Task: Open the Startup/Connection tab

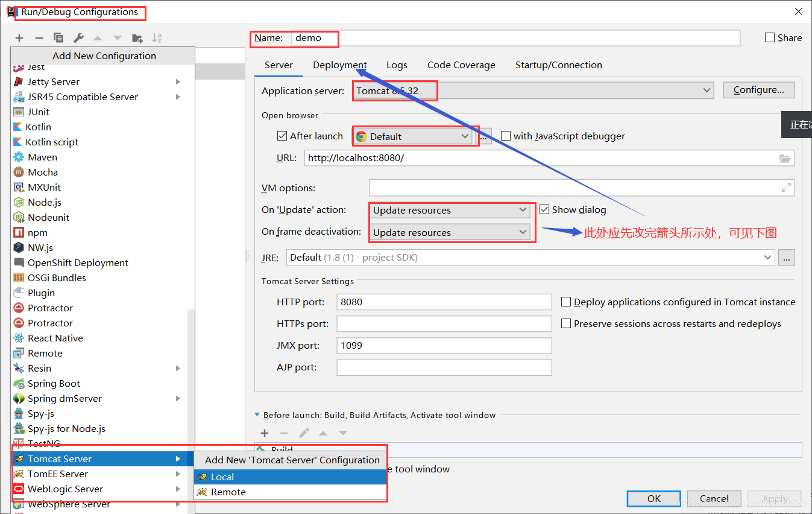Action: pos(558,65)
